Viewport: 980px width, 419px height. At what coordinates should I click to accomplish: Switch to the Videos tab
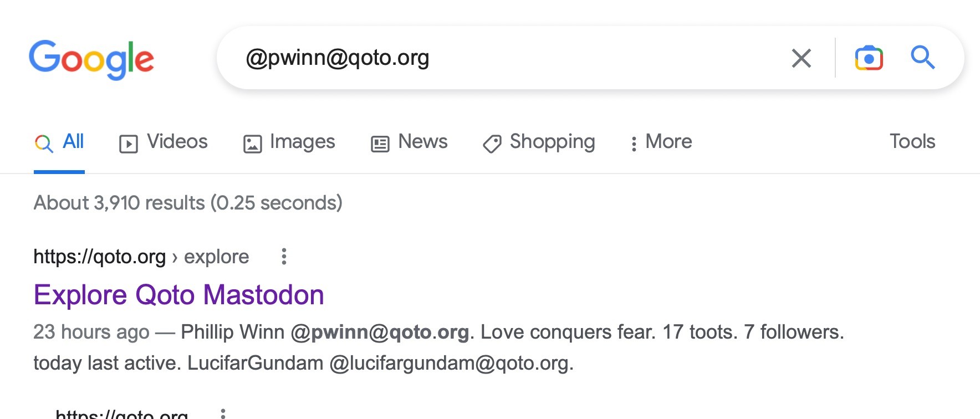[177, 142]
